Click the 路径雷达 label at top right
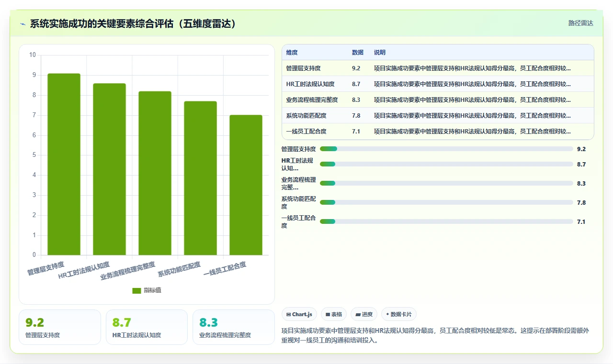 point(581,23)
